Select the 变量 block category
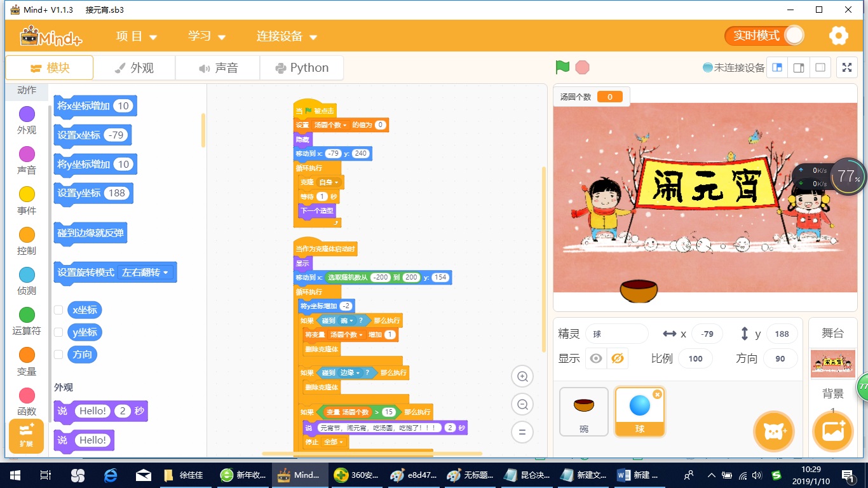This screenshot has width=868, height=488. [27, 362]
